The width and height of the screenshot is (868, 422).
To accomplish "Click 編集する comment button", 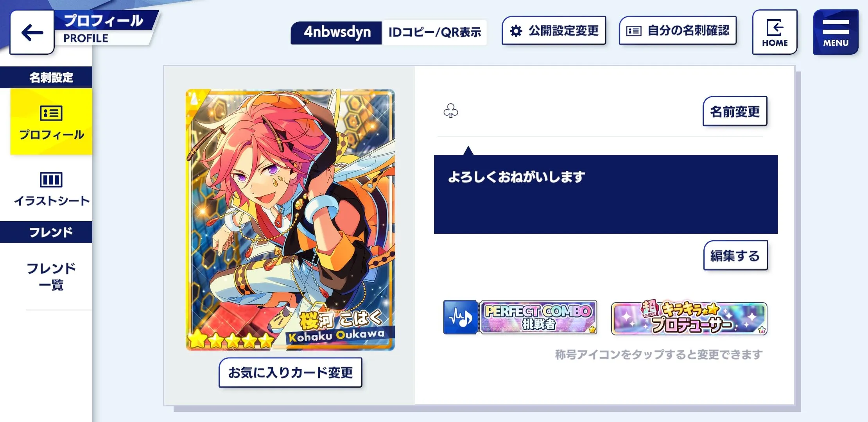I will (735, 256).
